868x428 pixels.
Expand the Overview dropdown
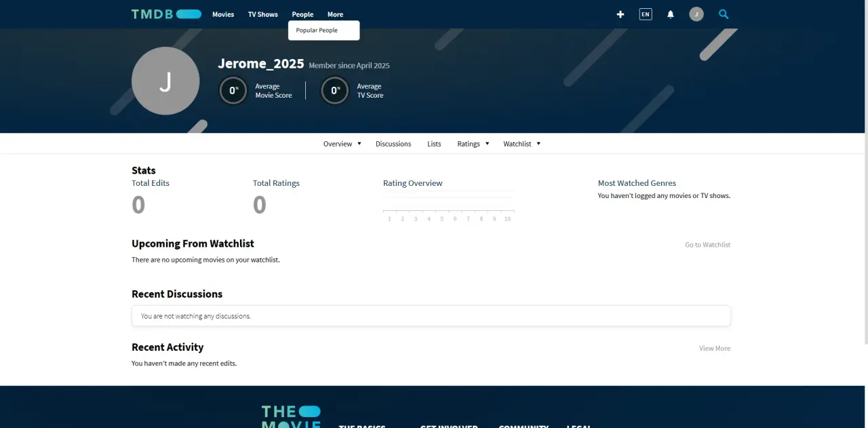point(342,144)
